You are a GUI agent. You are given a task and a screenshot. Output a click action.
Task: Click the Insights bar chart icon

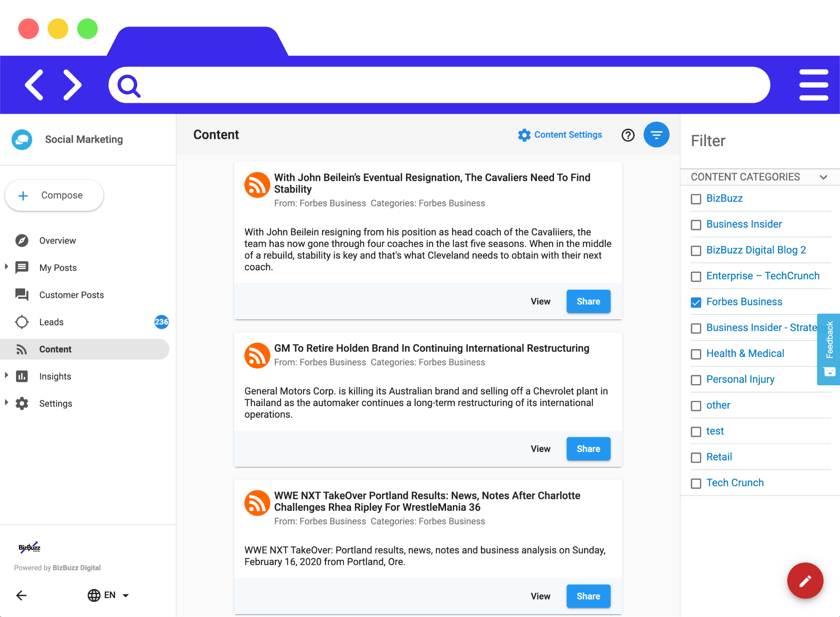(x=22, y=376)
